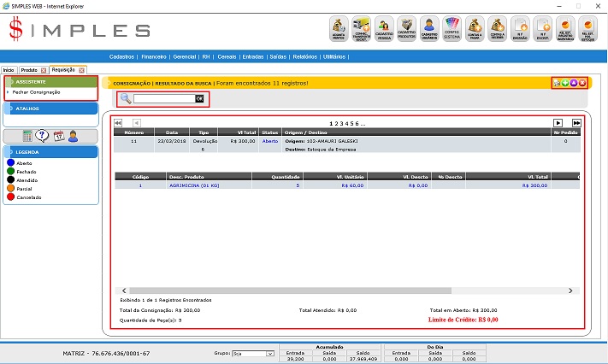Viewport: 608px width, 364px height.
Task: Collapse the Assistente panel header
Action: (x=51, y=82)
